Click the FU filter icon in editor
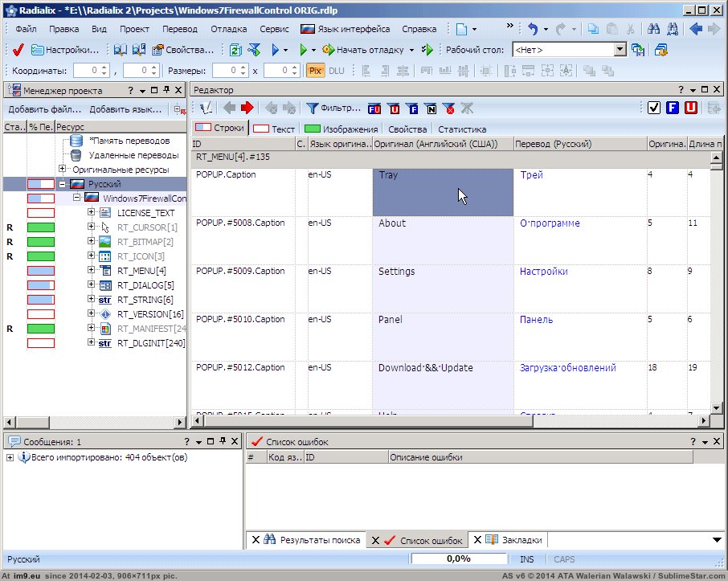This screenshot has height=581, width=728. [374, 108]
